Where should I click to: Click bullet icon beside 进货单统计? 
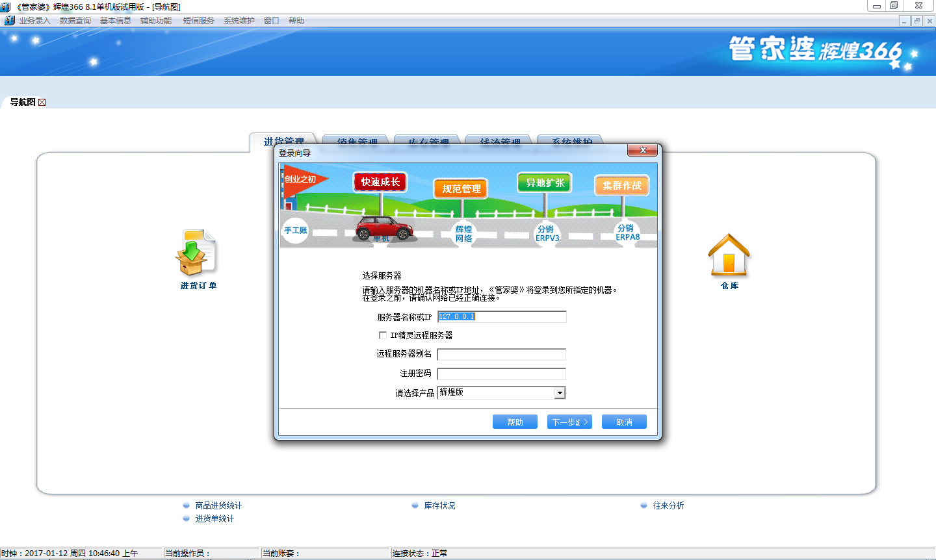coord(187,518)
